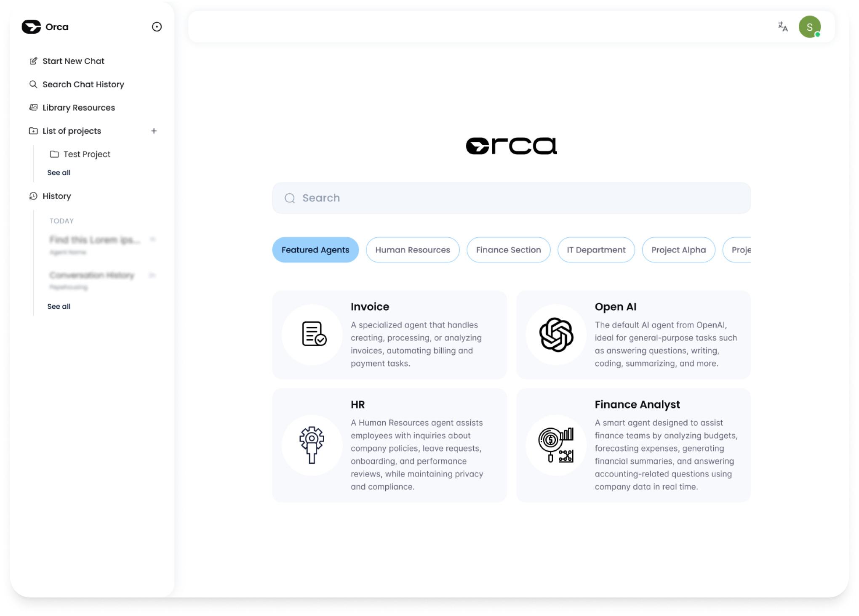Click the Start New Chat pencil icon

click(33, 61)
